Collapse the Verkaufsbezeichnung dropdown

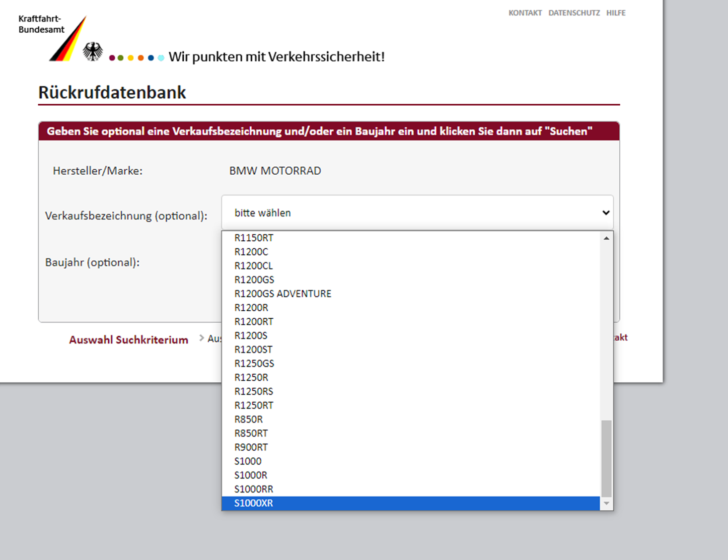pos(417,212)
